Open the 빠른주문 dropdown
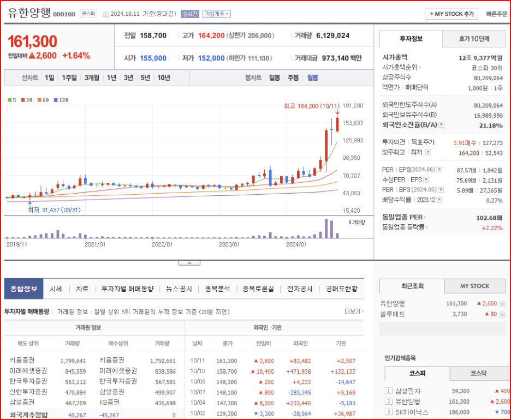Viewport: 511px width, 420px height. [x=498, y=14]
